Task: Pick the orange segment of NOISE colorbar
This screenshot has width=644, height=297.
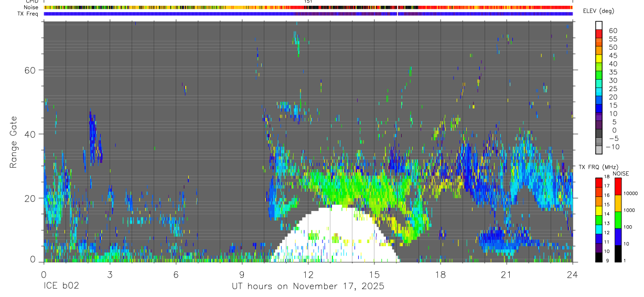Action: click(617, 203)
